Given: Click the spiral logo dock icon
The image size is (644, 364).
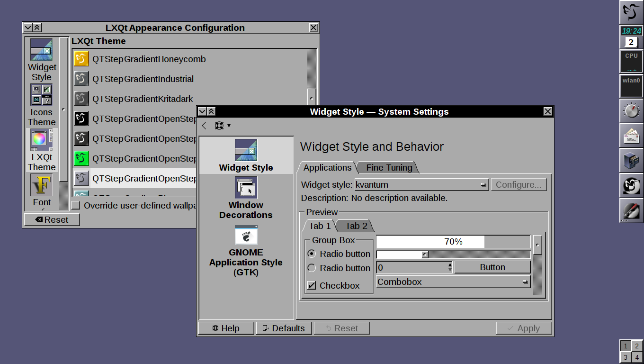Looking at the screenshot, I should pyautogui.click(x=631, y=185).
